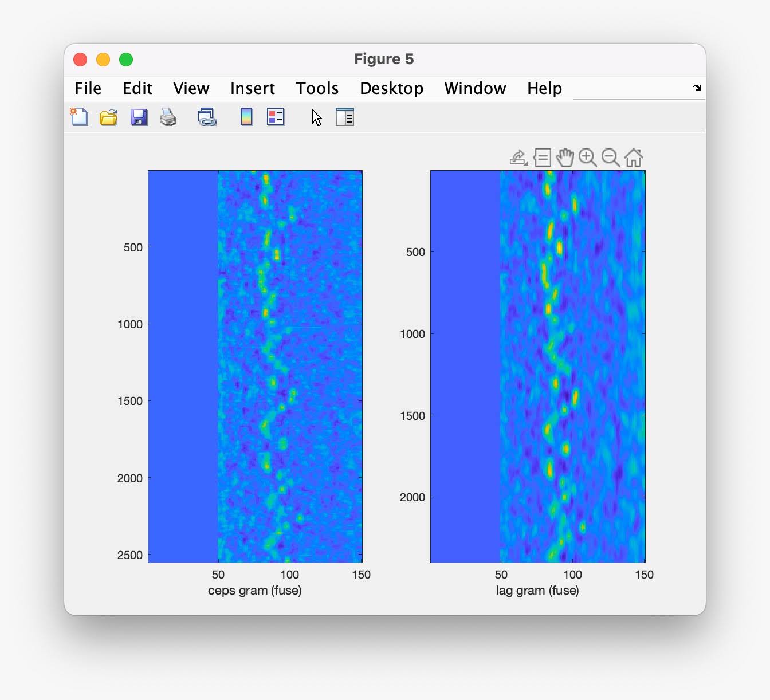
Task: Maximize the window with the green button
Action: click(x=126, y=60)
